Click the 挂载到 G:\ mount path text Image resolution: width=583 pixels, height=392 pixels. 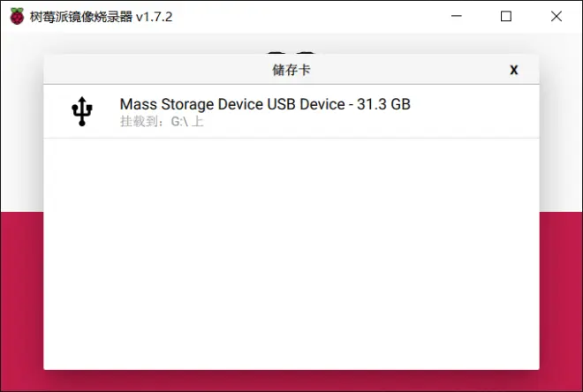coord(162,122)
